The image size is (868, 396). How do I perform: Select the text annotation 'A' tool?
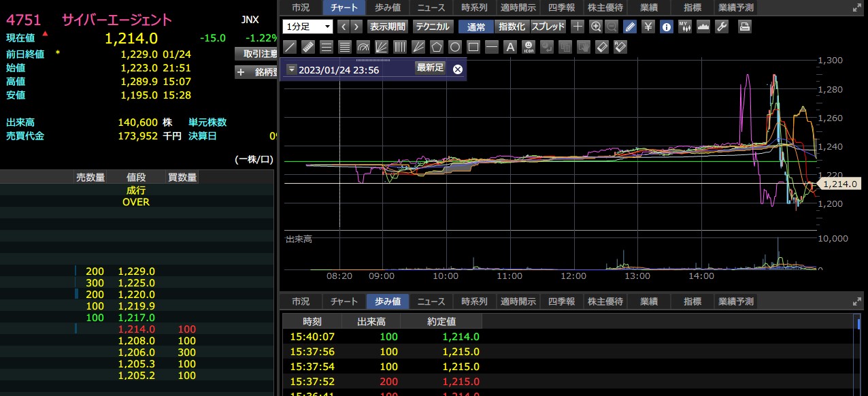[510, 47]
